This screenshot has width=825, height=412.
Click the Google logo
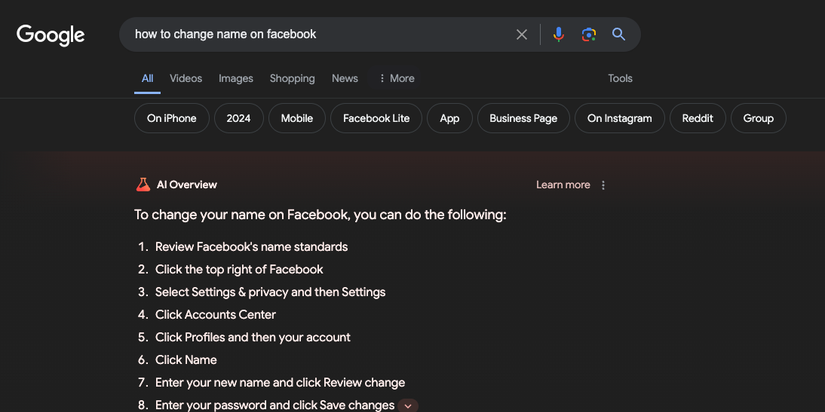pyautogui.click(x=51, y=35)
